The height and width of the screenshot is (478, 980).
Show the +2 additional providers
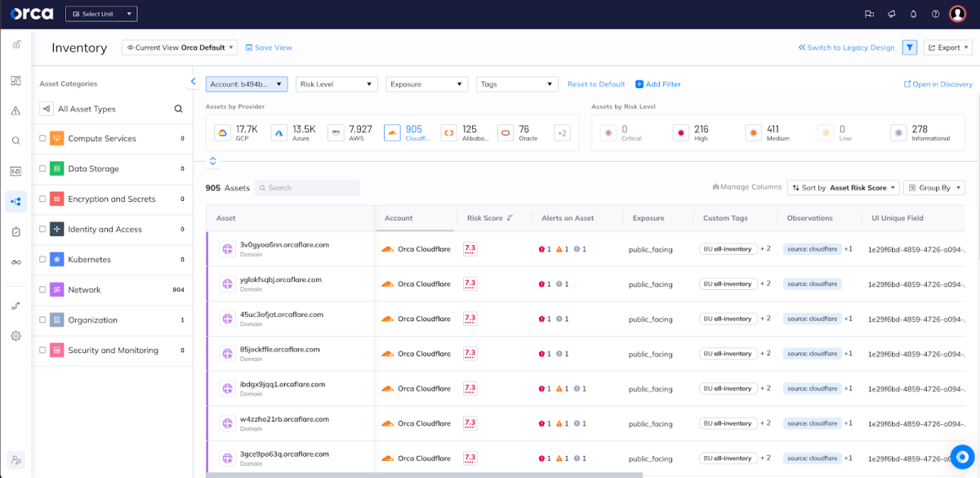[562, 133]
